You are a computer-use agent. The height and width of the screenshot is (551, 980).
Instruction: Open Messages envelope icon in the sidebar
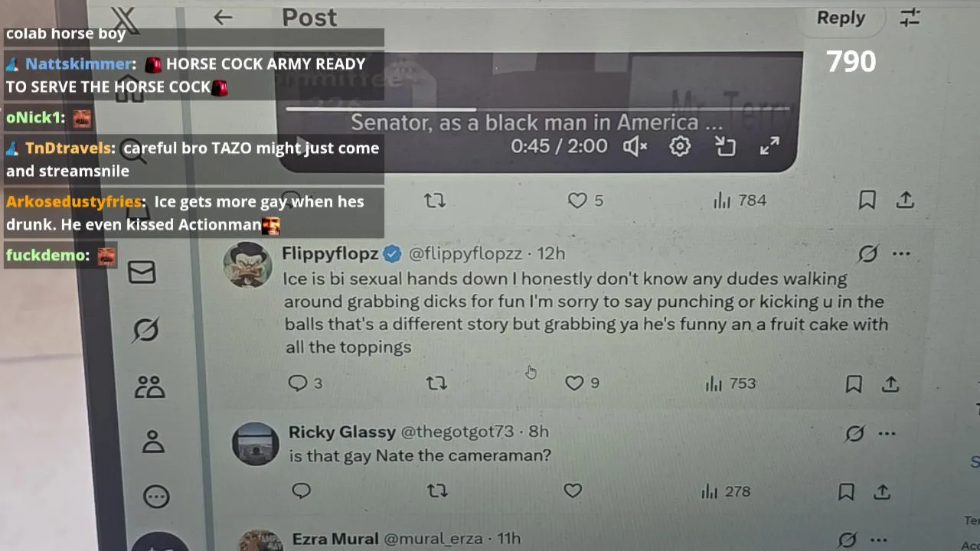tap(142, 272)
